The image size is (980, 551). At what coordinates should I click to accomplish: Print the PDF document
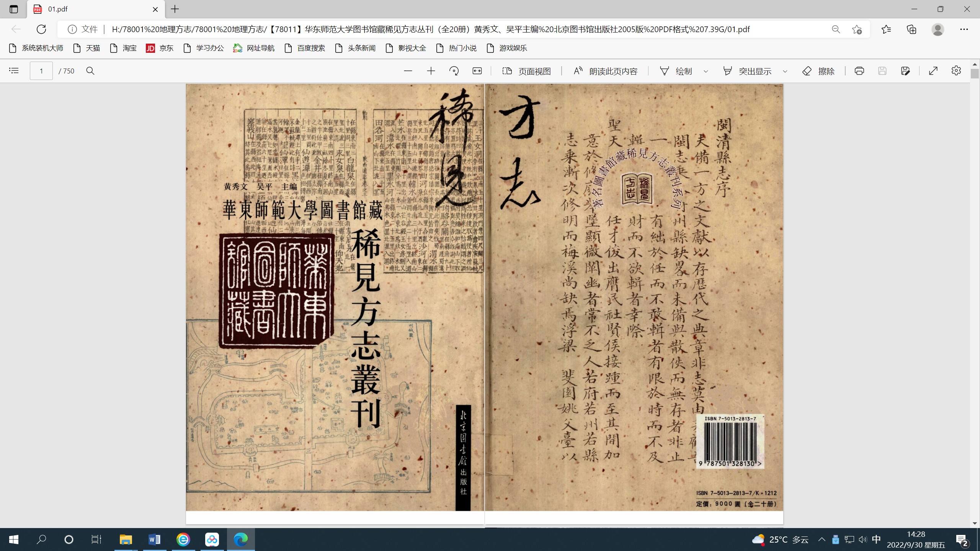(859, 71)
